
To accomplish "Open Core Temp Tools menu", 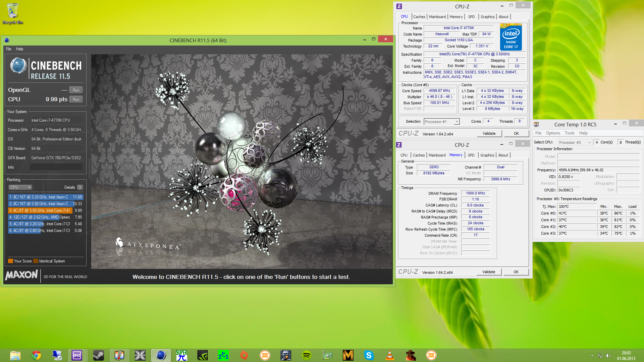I will click(570, 133).
